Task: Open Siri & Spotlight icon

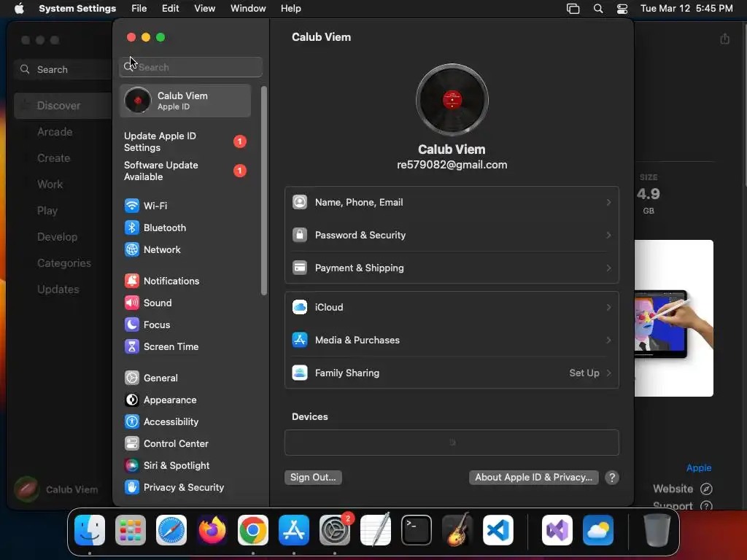Action: click(131, 466)
